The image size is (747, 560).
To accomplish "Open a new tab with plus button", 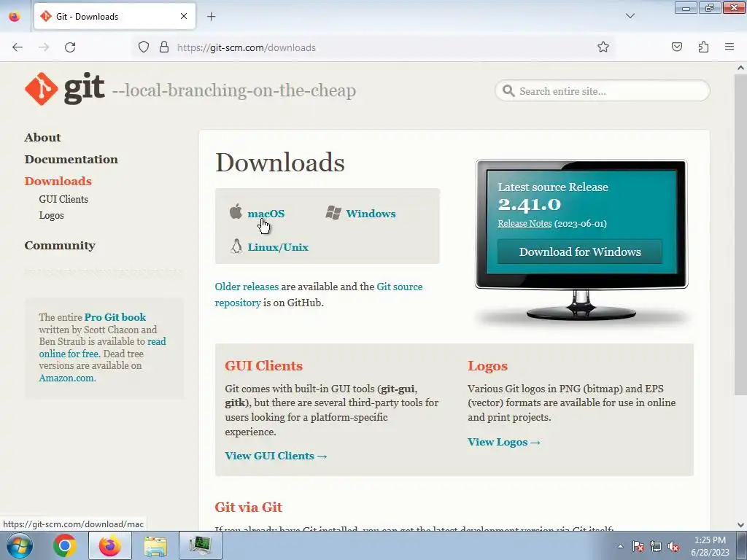I will point(211,17).
